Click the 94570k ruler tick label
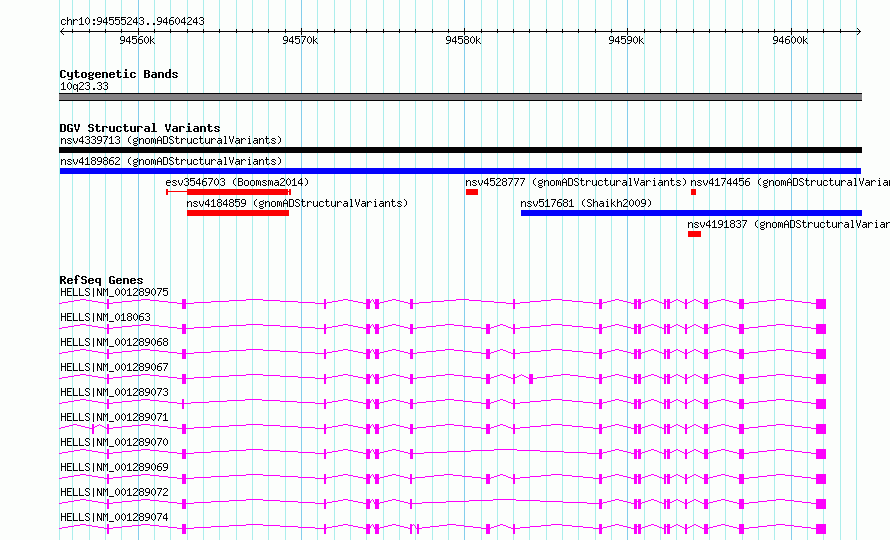890x540 pixels. 300,40
